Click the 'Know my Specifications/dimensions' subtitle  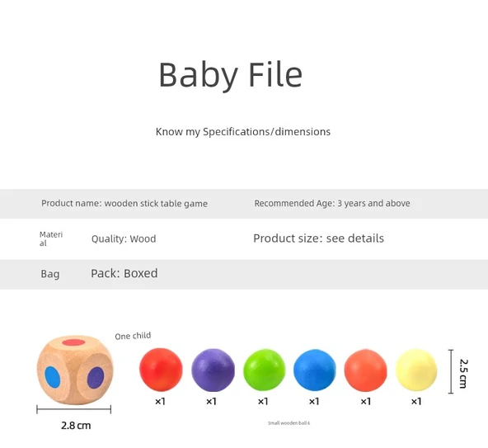coord(243,132)
